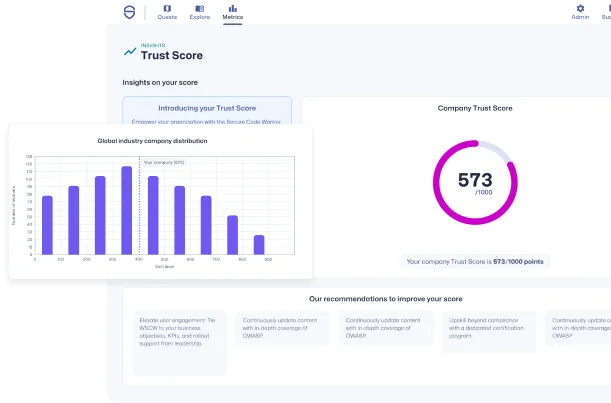Select the chart bar between 700 and 800
This screenshot has height=403, width=611.
(x=233, y=235)
